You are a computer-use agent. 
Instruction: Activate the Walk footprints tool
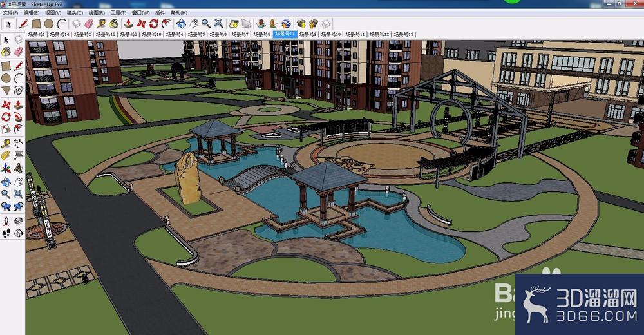[6, 233]
